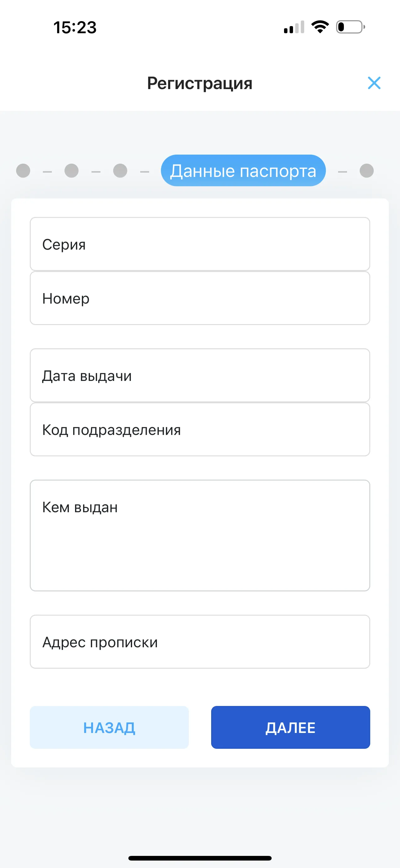Tap the clock showing 15:23
The height and width of the screenshot is (868, 400).
[75, 27]
